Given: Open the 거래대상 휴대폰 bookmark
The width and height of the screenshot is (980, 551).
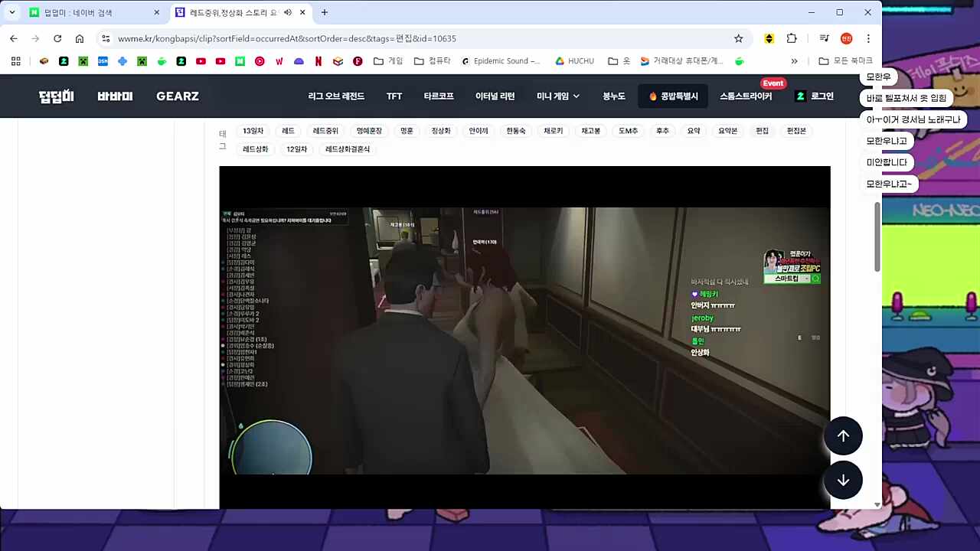Looking at the screenshot, I should [x=682, y=61].
